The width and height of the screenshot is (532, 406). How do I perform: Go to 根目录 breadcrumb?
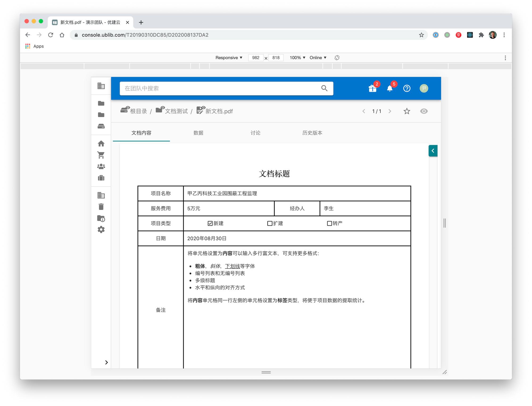click(x=138, y=111)
